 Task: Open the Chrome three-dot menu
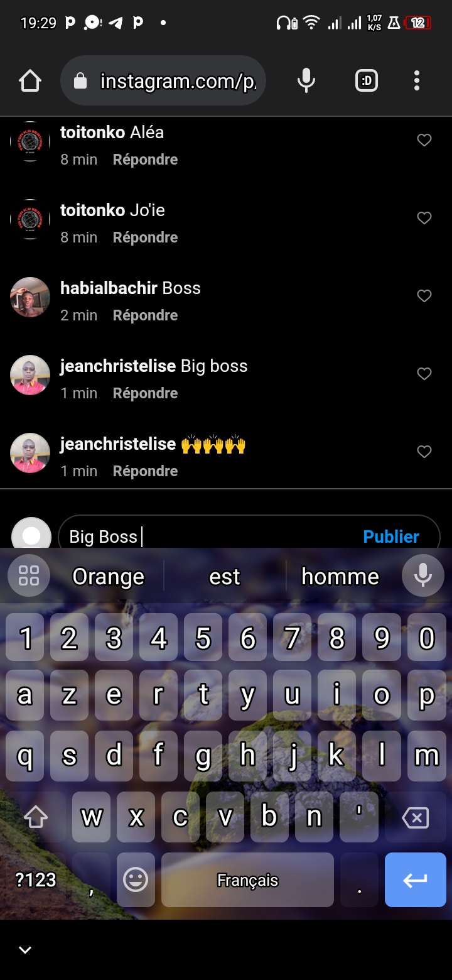tap(416, 80)
